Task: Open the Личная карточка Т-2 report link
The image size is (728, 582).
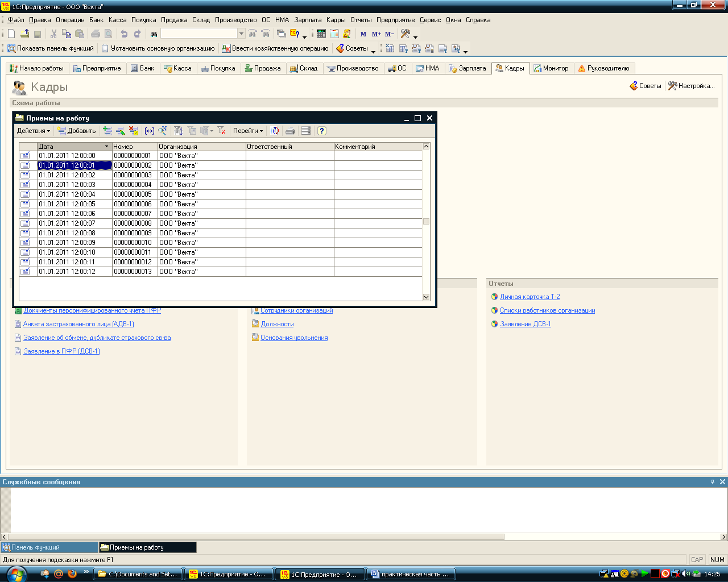Action: (530, 297)
